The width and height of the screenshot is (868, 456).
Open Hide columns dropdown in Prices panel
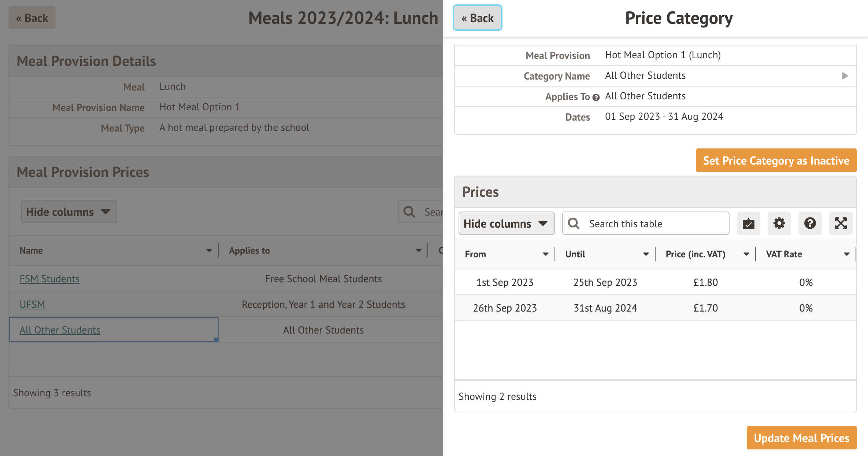pyautogui.click(x=506, y=223)
